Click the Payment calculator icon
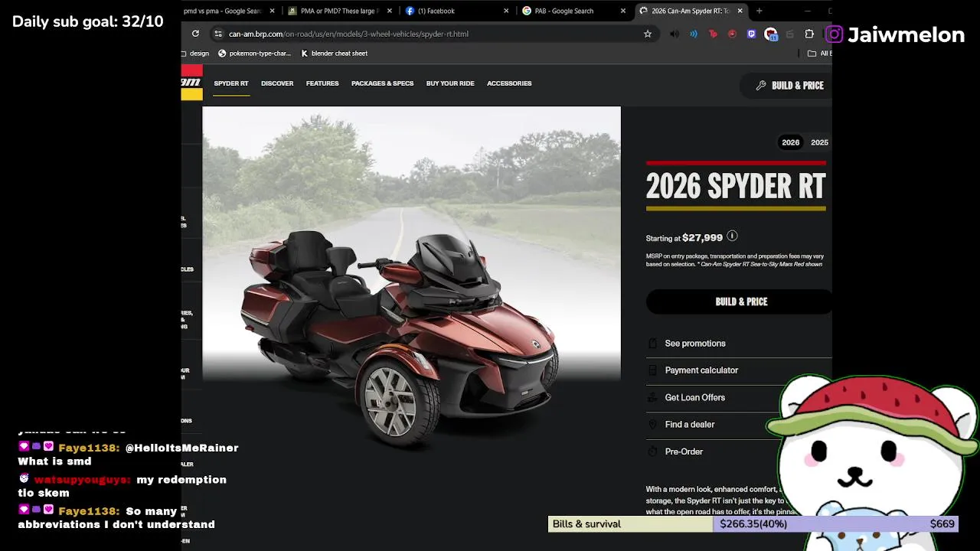980x551 pixels. click(652, 370)
